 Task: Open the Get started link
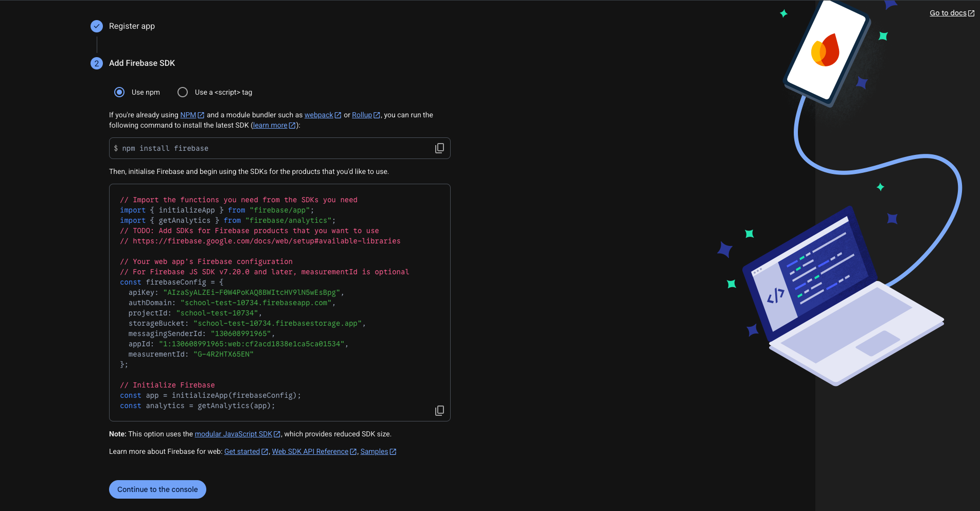242,451
